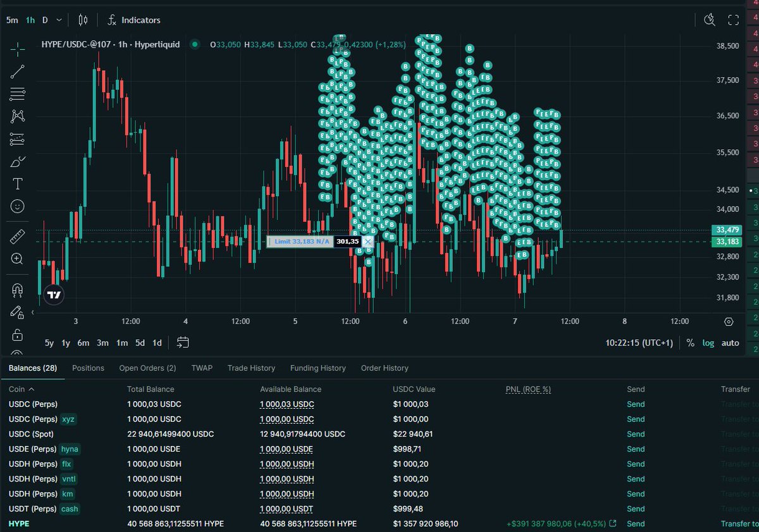Open the Fibonacci retracement tool
Viewport: 759px width, 532px height.
coord(18,94)
